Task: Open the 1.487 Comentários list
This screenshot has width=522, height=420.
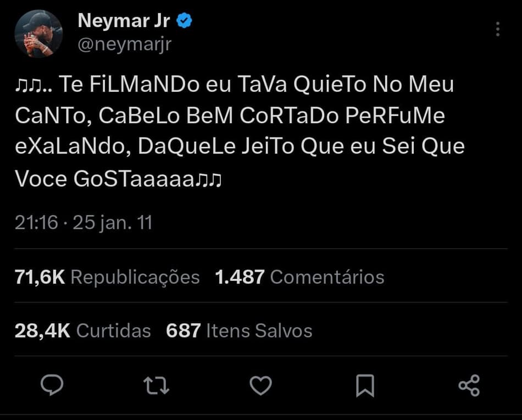Action: click(299, 277)
